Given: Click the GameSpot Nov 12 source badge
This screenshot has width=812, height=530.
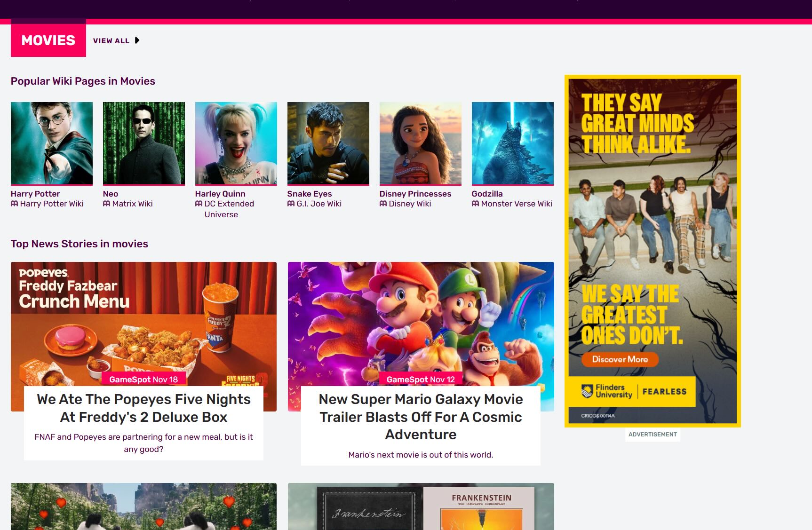Looking at the screenshot, I should point(420,379).
